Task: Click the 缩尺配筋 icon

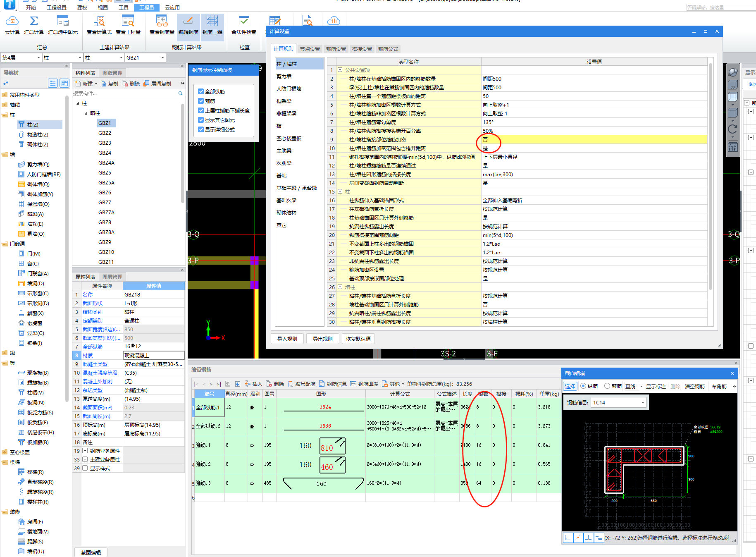Action: [x=291, y=384]
